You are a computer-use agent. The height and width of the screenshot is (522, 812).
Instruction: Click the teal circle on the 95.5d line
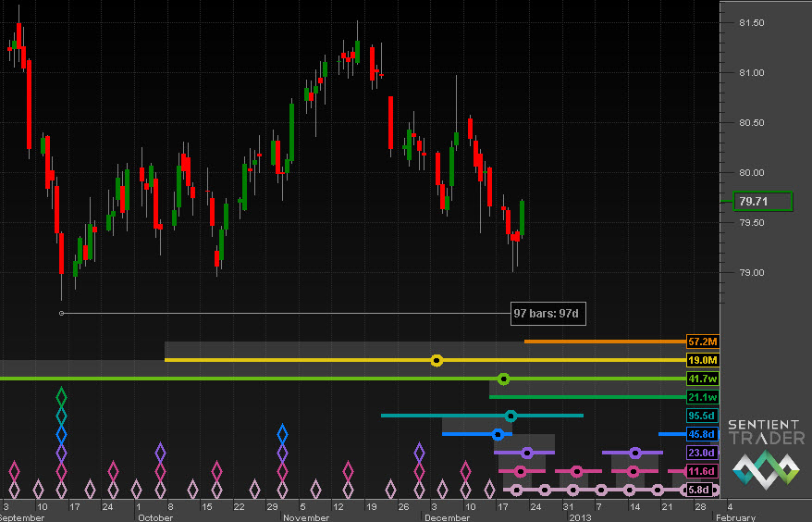coord(511,416)
